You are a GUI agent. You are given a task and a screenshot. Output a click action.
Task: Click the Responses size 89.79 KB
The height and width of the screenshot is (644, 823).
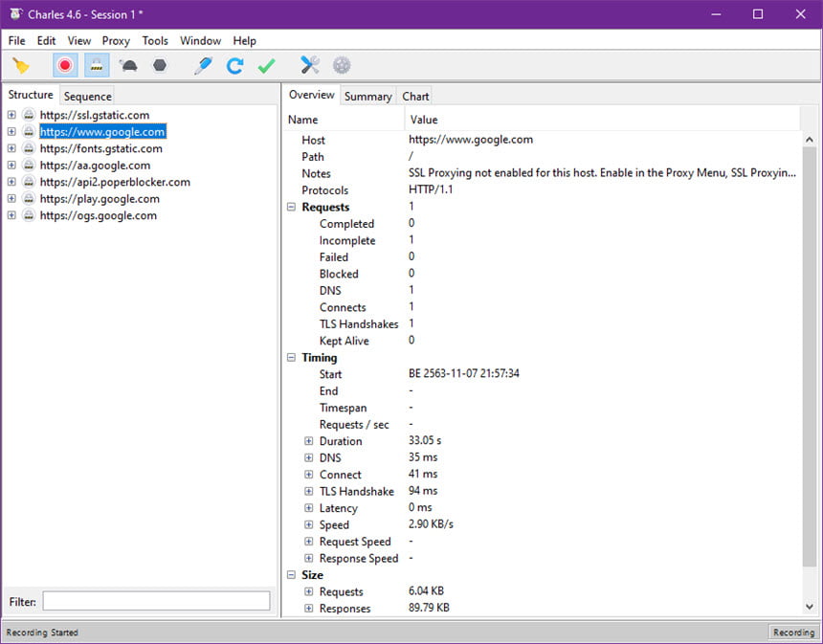point(429,608)
